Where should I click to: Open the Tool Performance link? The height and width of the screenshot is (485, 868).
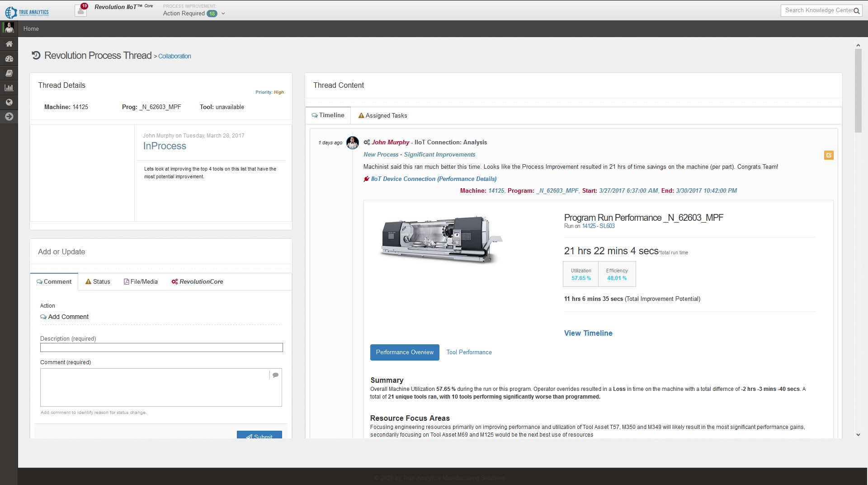(x=469, y=352)
